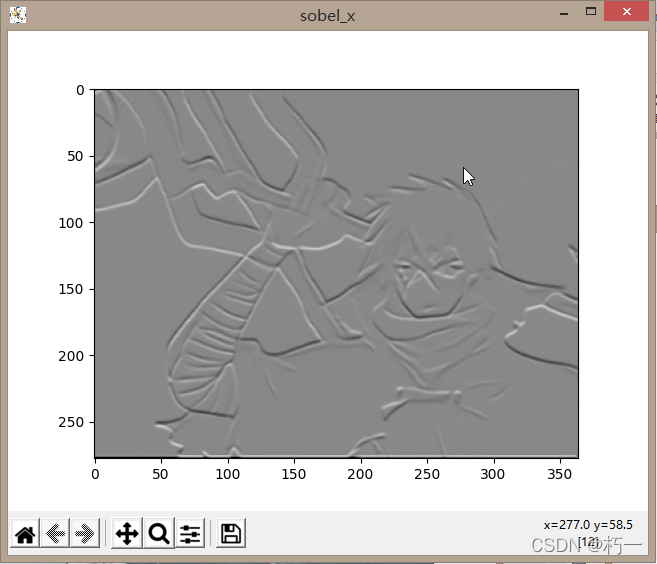657x564 pixels.
Task: Go forward to next view arrow
Action: (x=85, y=534)
